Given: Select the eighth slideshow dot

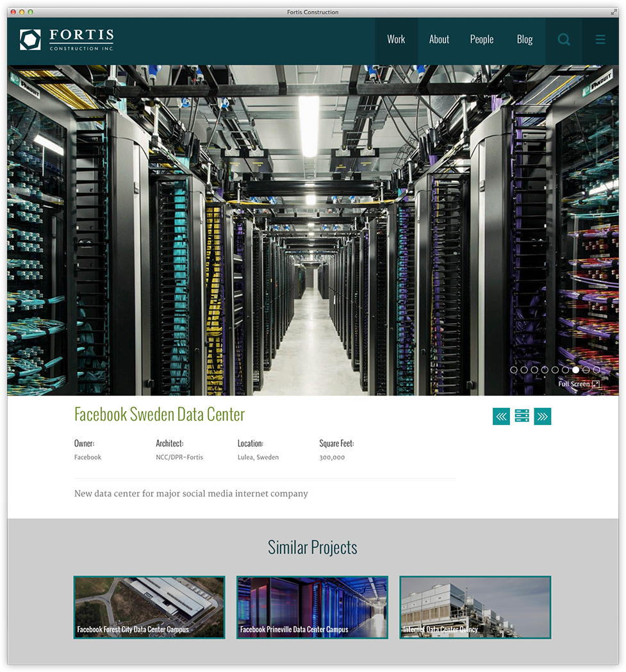Looking at the screenshot, I should (586, 370).
